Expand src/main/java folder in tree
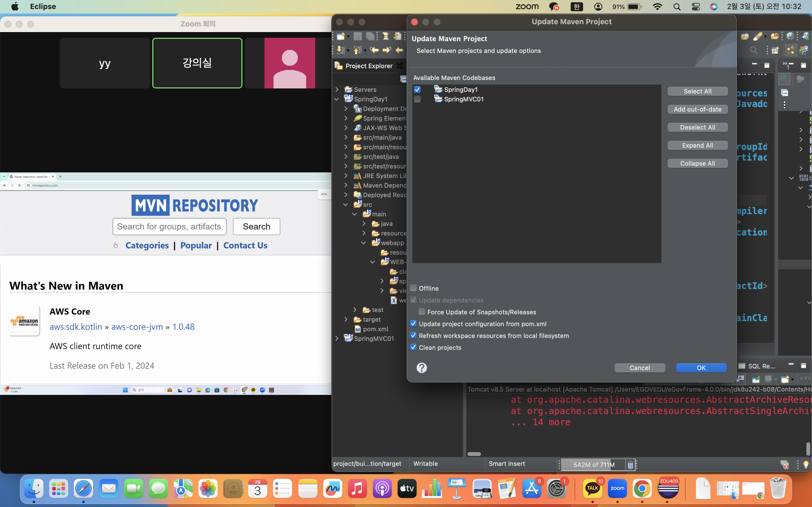This screenshot has width=812, height=507. tap(346, 137)
